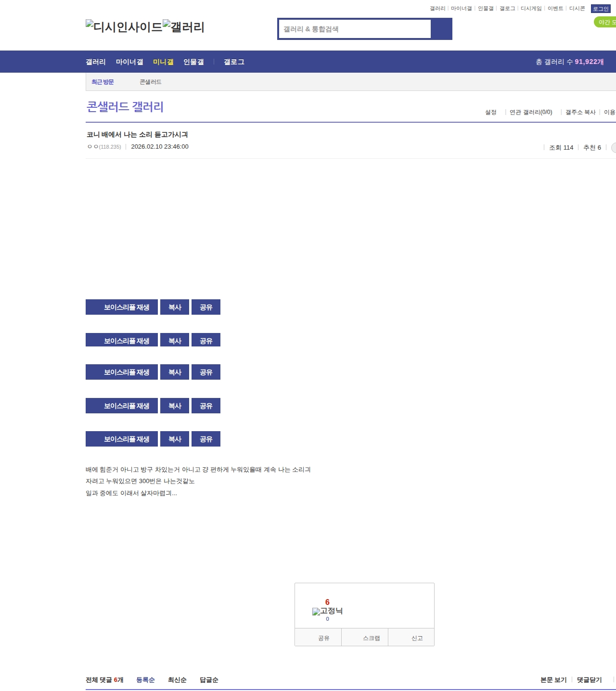This screenshot has height=691, width=616.
Task: Click 갤로그 in the top utility bar
Action: (x=507, y=9)
